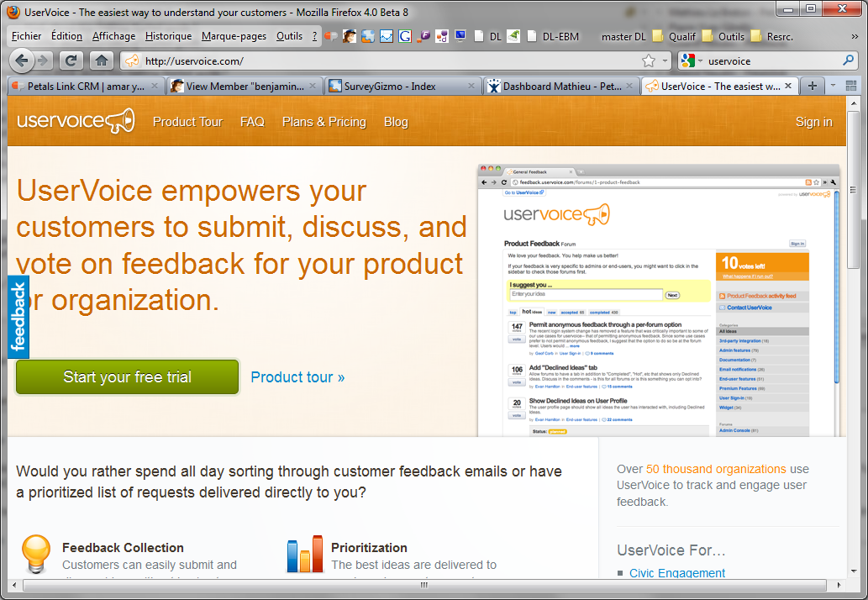Open the search engine selector dropdown

[692, 61]
